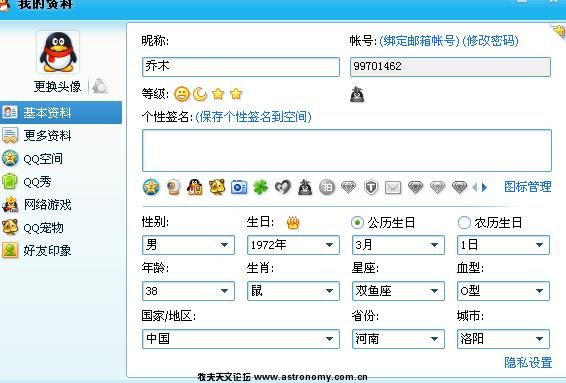Select 农历生日 radio button
This screenshot has width=566, height=383.
click(x=464, y=223)
